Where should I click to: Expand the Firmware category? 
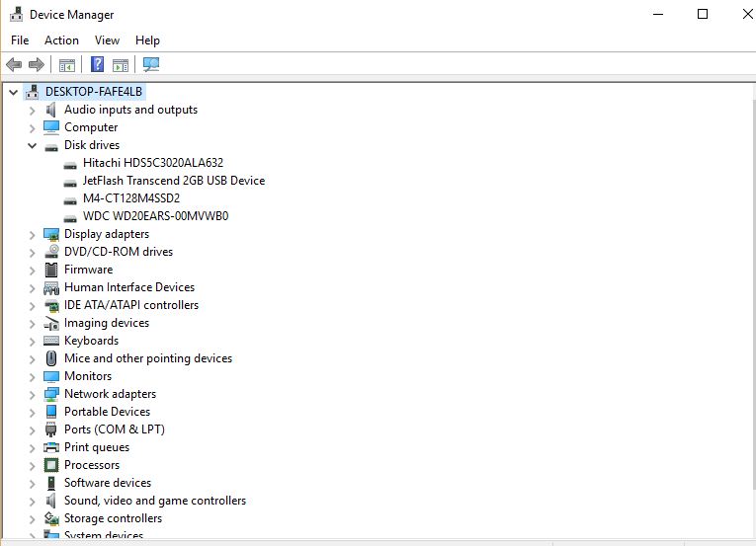[32, 271]
